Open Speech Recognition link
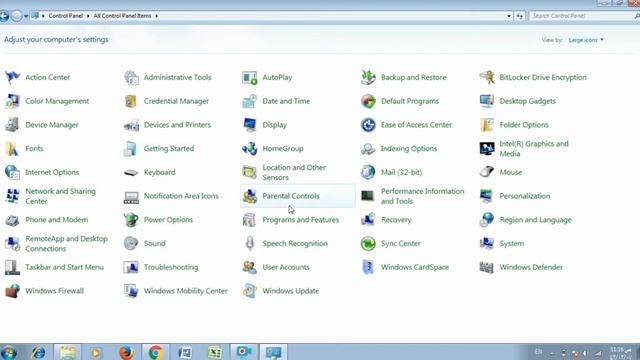This screenshot has width=640, height=360. (295, 243)
